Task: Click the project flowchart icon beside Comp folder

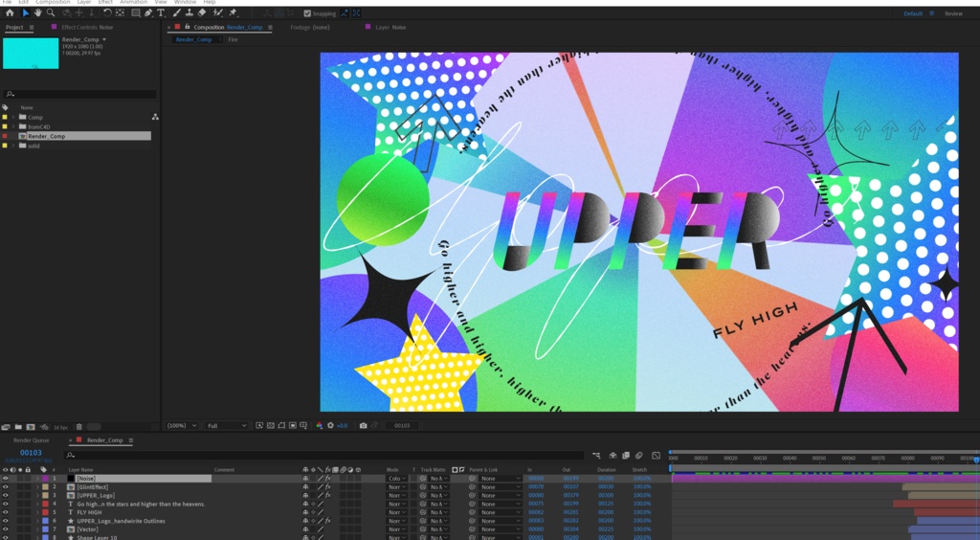Action: 155,117
